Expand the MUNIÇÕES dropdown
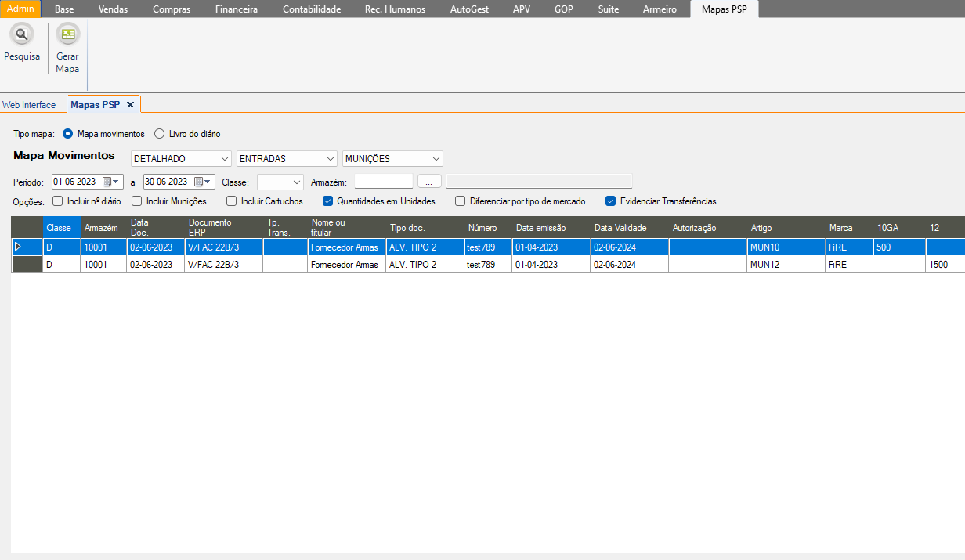The width and height of the screenshot is (965, 560). point(436,159)
